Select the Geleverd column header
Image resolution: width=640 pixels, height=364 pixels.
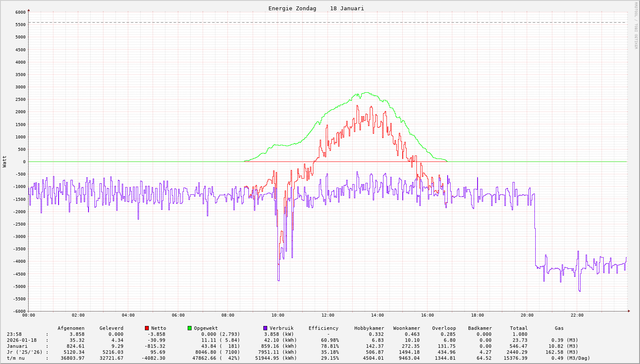(111, 328)
